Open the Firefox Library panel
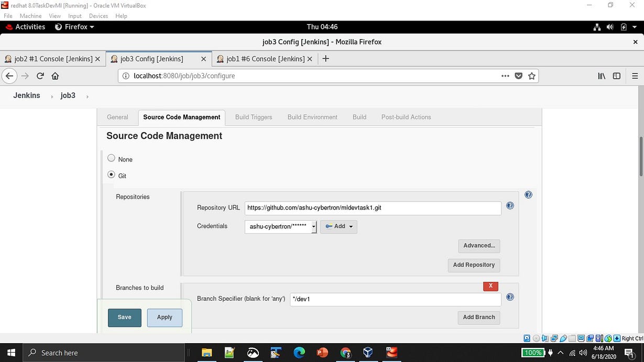 click(x=602, y=76)
